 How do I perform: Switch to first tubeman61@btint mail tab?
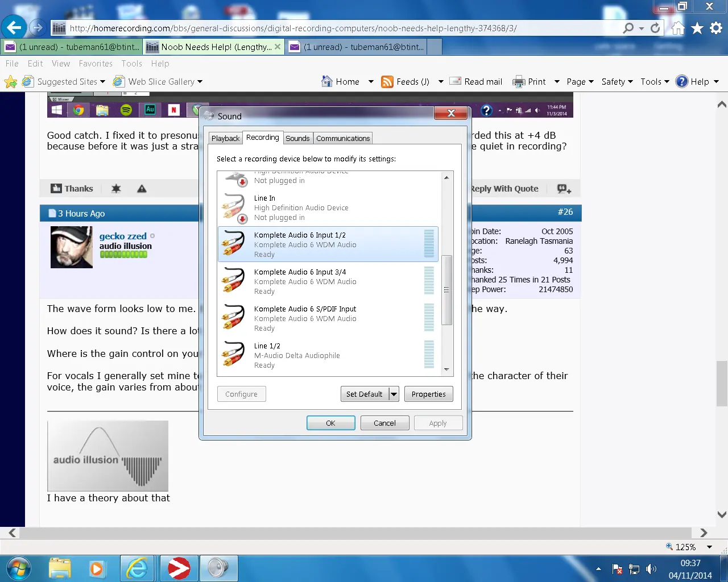(x=72, y=47)
